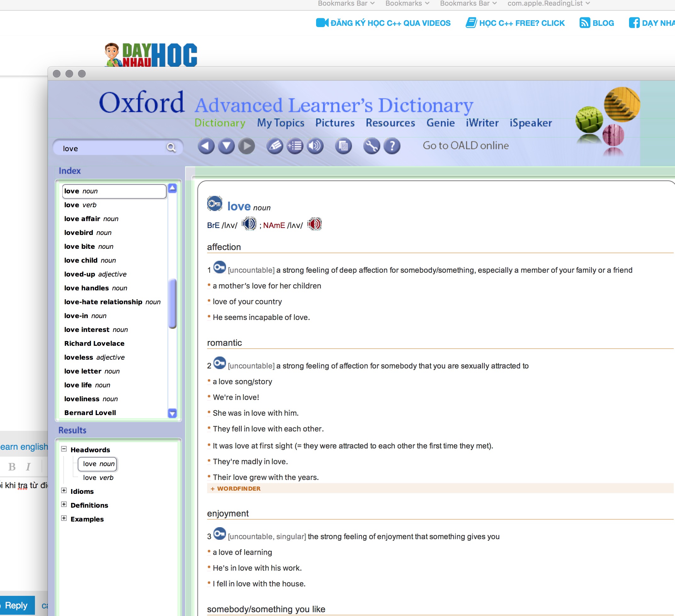
Task: Click the Bold formatting button in editor
Action: pos(12,467)
